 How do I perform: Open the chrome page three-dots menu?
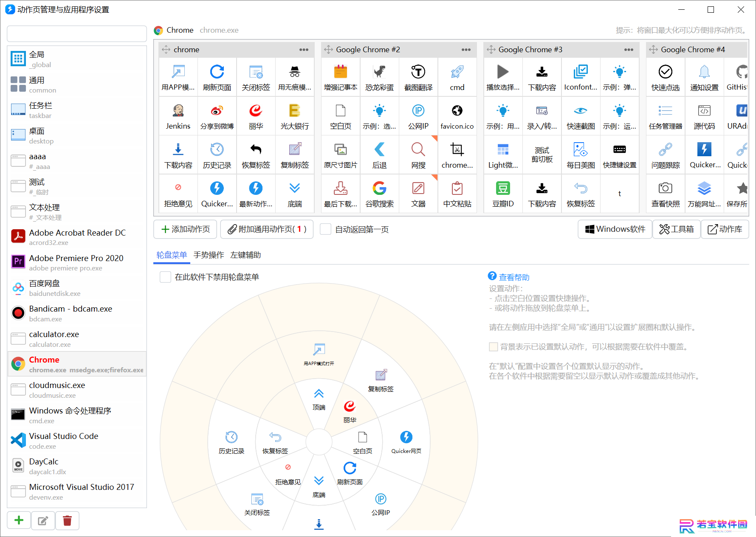(x=304, y=50)
